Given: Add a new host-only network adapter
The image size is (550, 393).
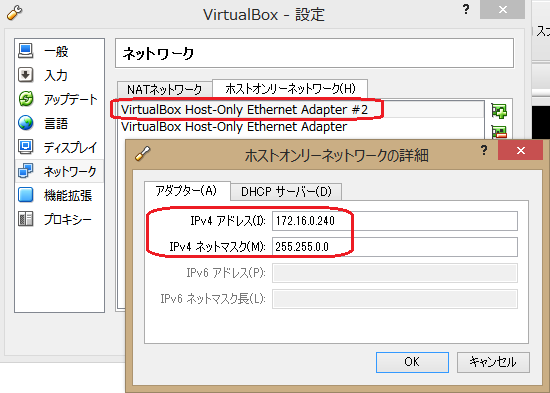Looking at the screenshot, I should tap(499, 111).
